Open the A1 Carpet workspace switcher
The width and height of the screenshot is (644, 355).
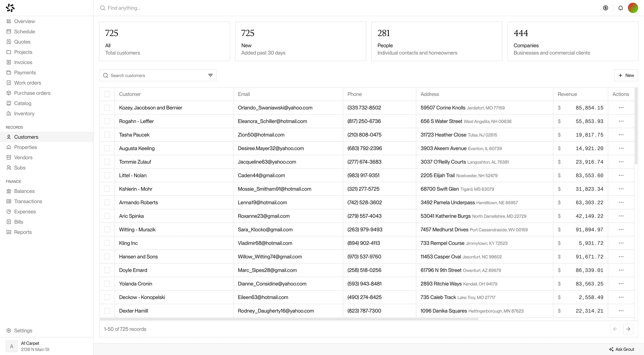[x=47, y=346]
